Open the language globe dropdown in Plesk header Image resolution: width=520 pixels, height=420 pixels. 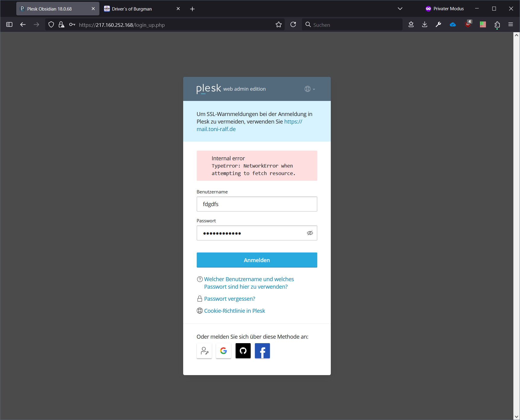[310, 89]
